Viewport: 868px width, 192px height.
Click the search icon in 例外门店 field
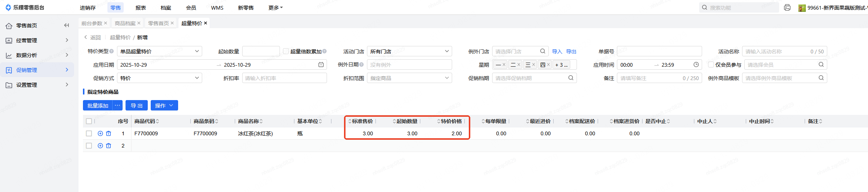coord(542,51)
